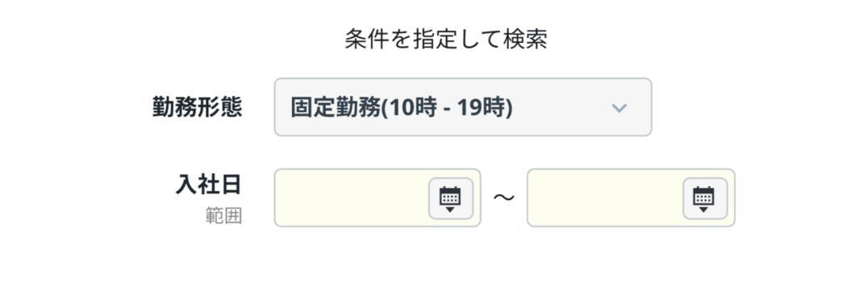The width and height of the screenshot is (868, 290).
Task: Click the 条件を指定して検索 heading
Action: 446,39
